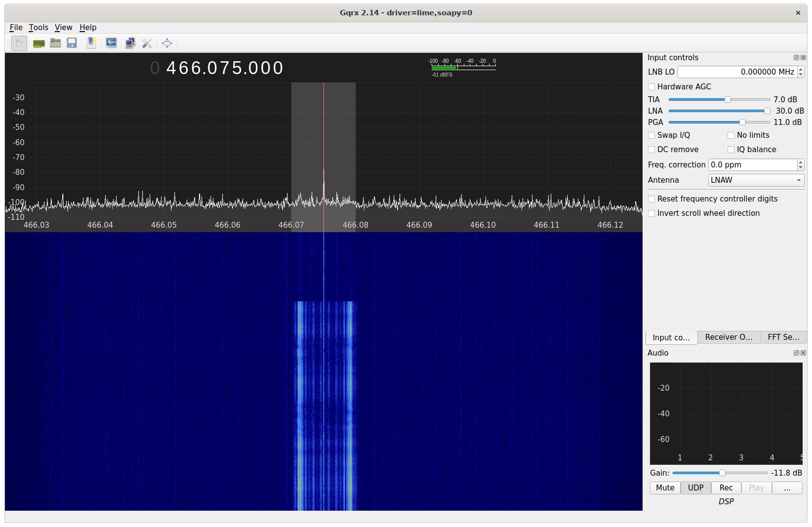The image size is (812, 527).
Task: Start DSP processing with the play button
Action: click(19, 43)
